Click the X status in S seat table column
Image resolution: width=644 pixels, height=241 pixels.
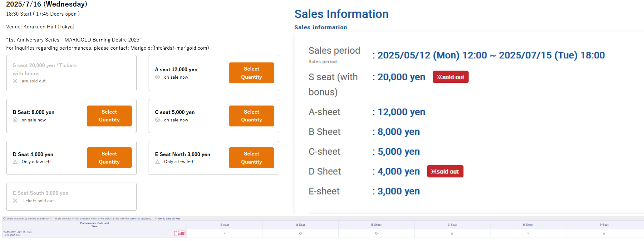tap(225, 233)
